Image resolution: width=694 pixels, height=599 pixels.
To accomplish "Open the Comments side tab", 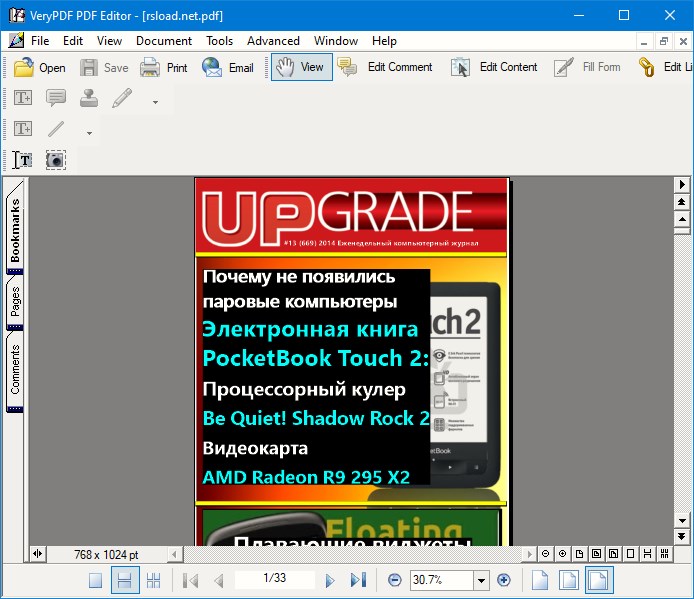I will (15, 371).
